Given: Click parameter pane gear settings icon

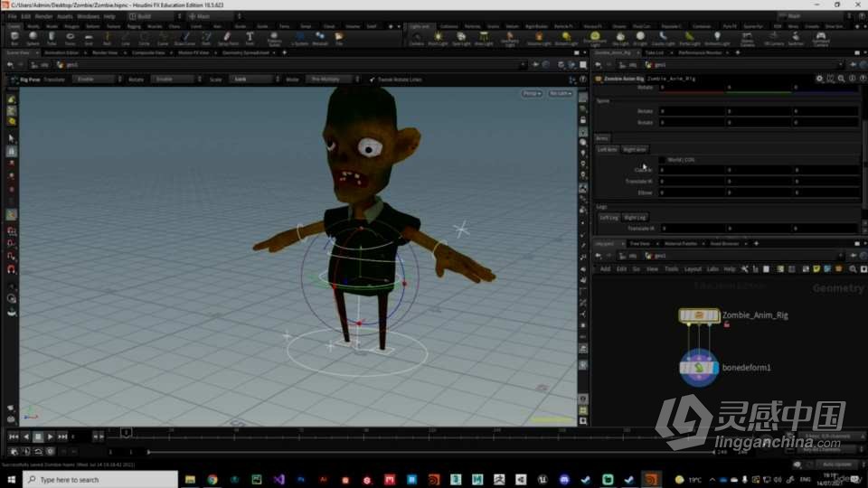Looking at the screenshot, I should 819,79.
